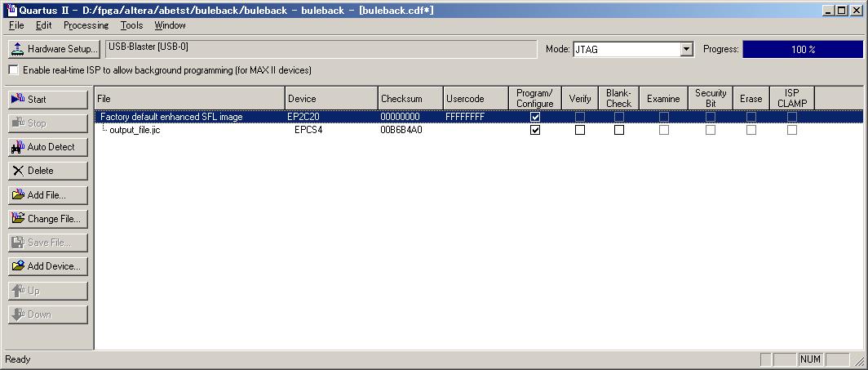Check Erase for the SFL image row
This screenshot has width=868, height=370.
tap(751, 117)
